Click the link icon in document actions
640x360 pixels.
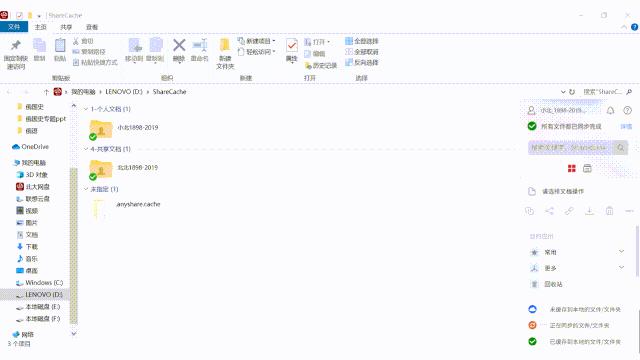pos(569,211)
